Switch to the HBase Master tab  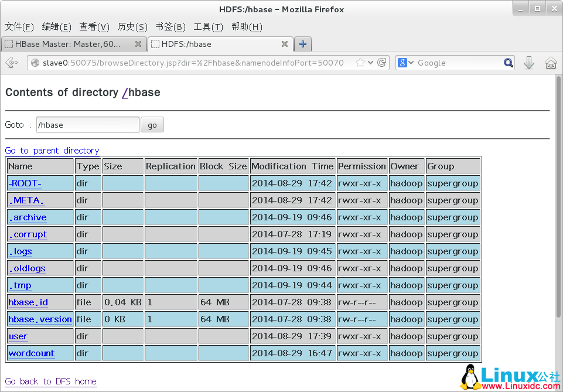tap(70, 44)
